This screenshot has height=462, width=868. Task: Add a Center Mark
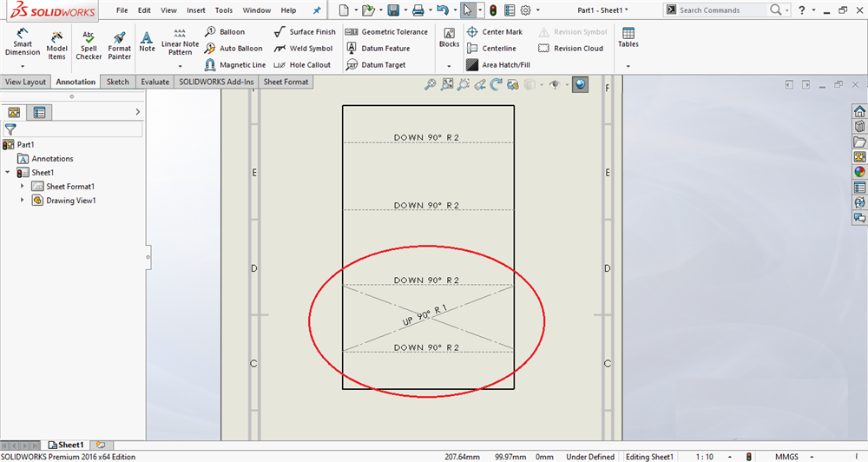click(x=495, y=31)
